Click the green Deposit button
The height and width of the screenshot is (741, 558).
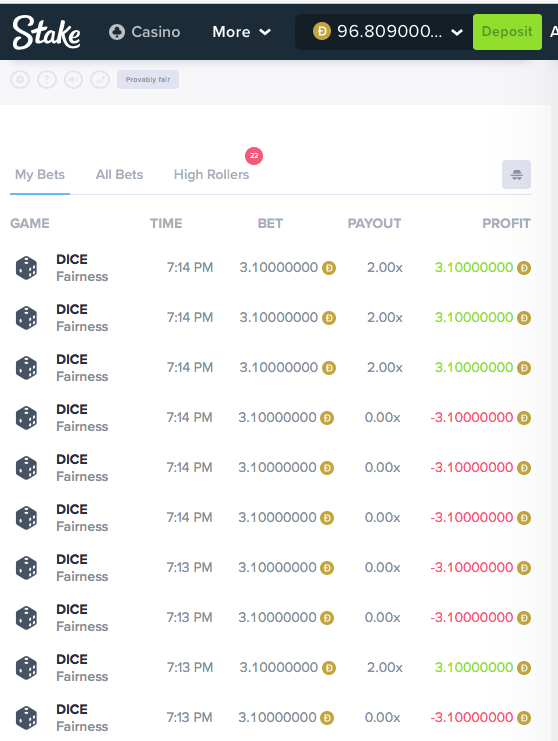point(507,32)
